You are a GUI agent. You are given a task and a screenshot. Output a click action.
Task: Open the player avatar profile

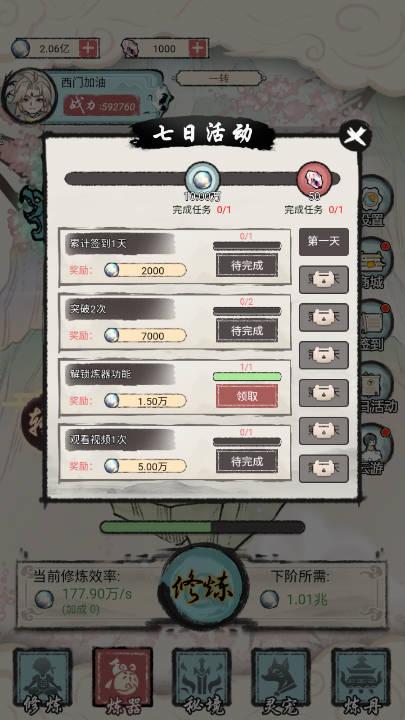31,97
